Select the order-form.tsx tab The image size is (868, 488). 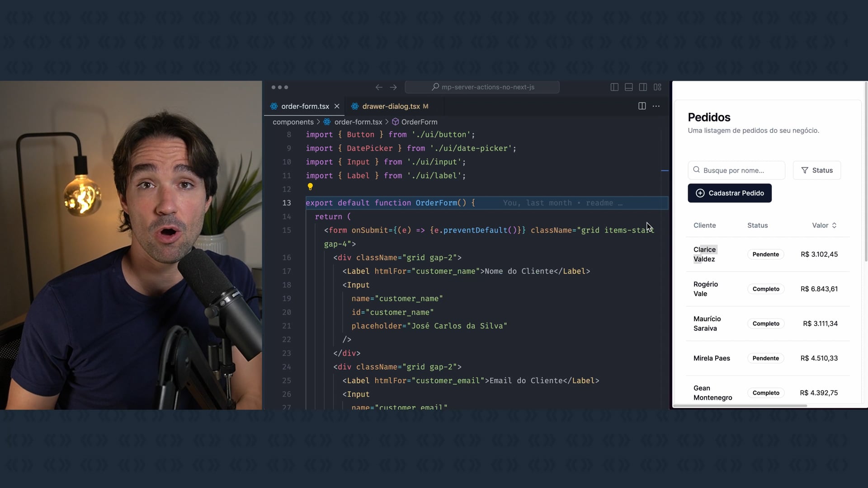[x=305, y=106]
